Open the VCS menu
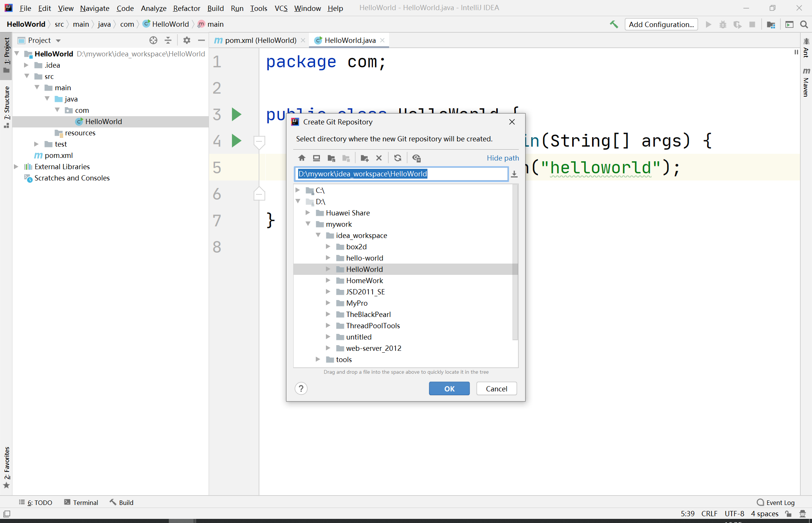The height and width of the screenshot is (523, 812). click(x=281, y=8)
